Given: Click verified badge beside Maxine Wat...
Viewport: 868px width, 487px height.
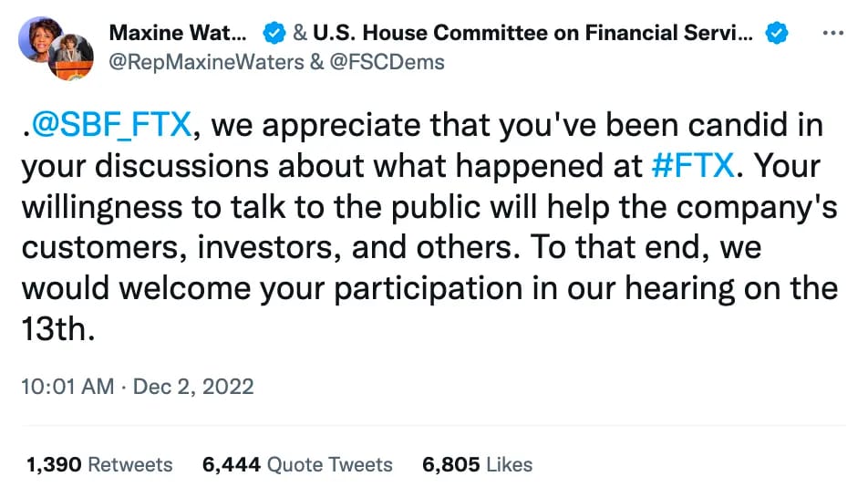Looking at the screenshot, I should point(274,33).
